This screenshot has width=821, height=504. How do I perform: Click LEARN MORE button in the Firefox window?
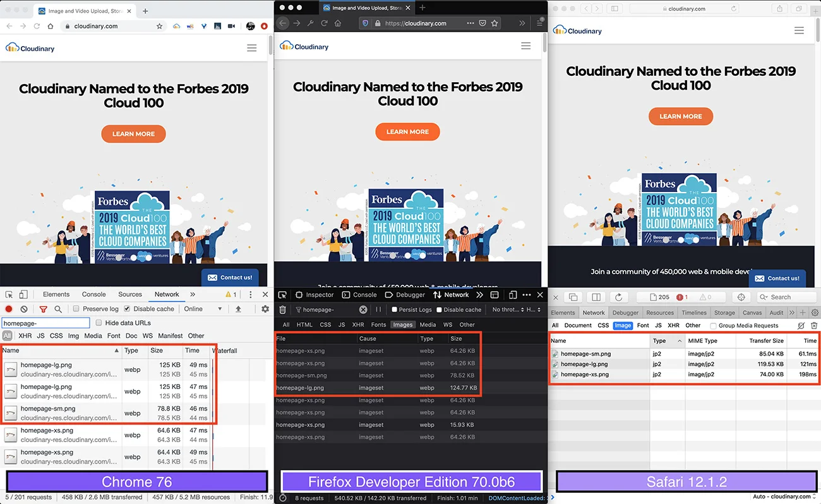point(407,131)
